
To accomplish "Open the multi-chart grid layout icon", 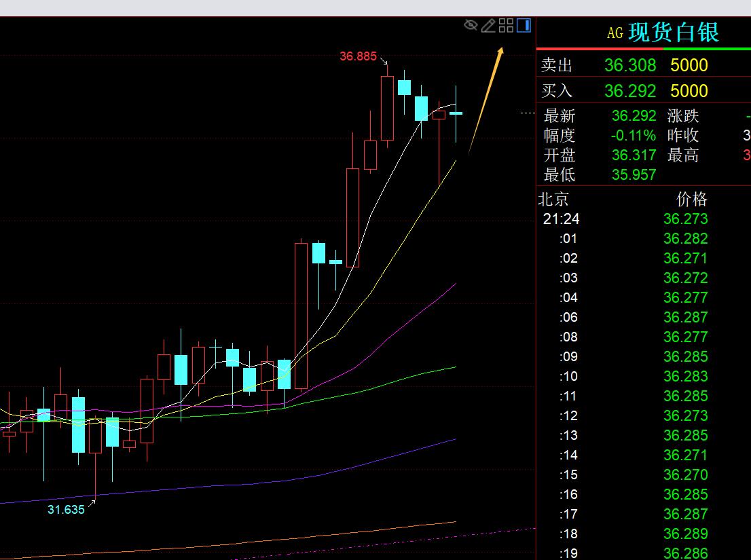I will point(506,26).
